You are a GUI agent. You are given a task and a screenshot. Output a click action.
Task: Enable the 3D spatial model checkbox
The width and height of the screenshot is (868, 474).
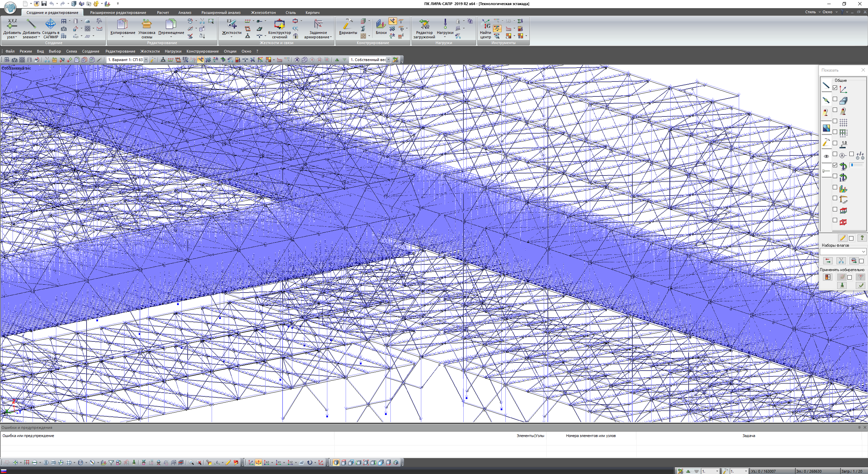coord(835,99)
